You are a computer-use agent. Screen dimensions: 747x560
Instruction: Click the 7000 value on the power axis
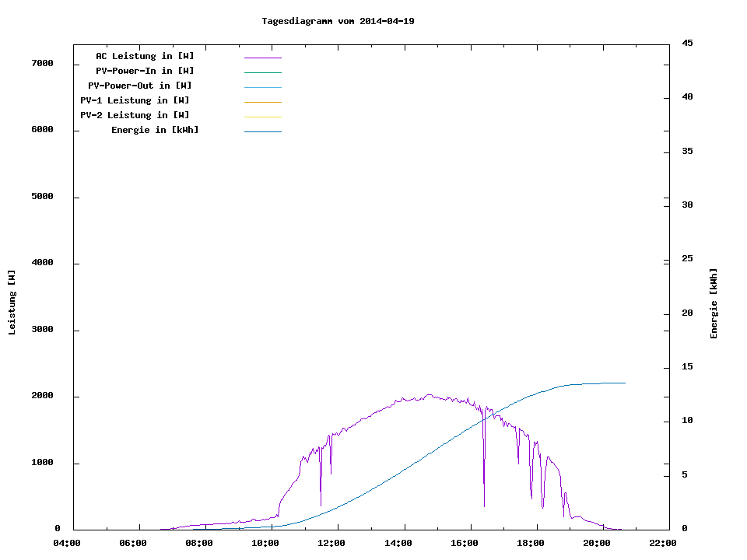tap(42, 63)
